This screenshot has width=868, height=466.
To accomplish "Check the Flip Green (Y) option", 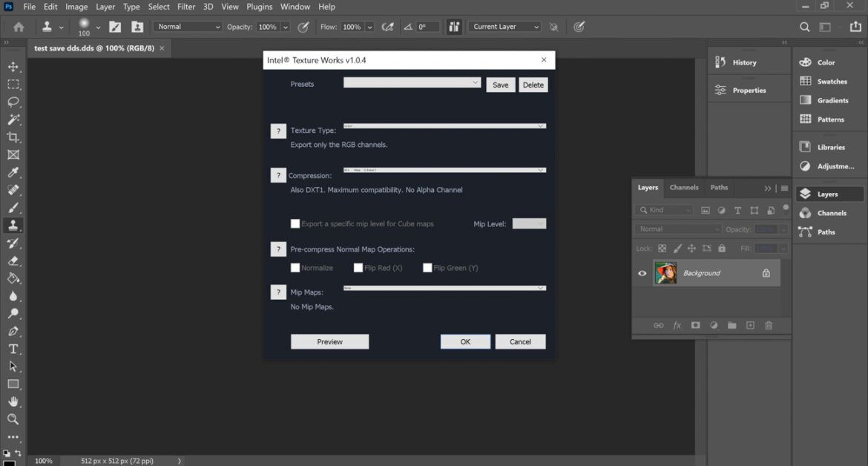I will (x=427, y=267).
